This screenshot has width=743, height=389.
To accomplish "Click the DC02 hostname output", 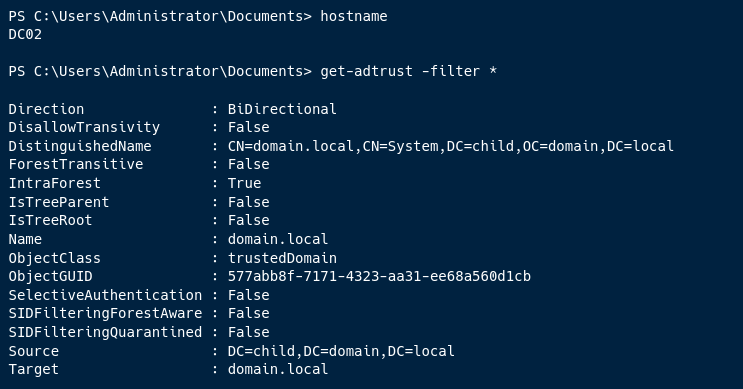I will (x=25, y=35).
